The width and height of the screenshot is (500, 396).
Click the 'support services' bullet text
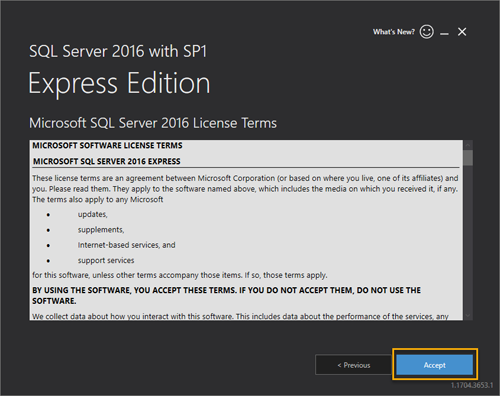(x=106, y=260)
